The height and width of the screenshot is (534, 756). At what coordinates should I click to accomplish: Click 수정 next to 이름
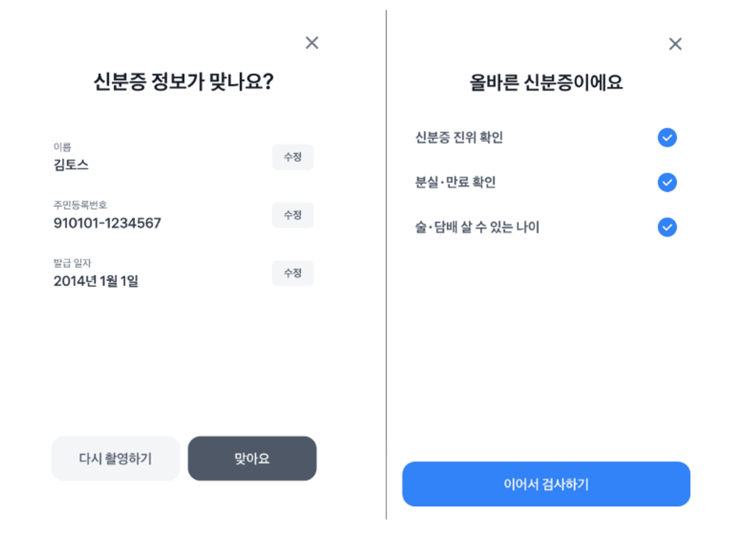293,157
